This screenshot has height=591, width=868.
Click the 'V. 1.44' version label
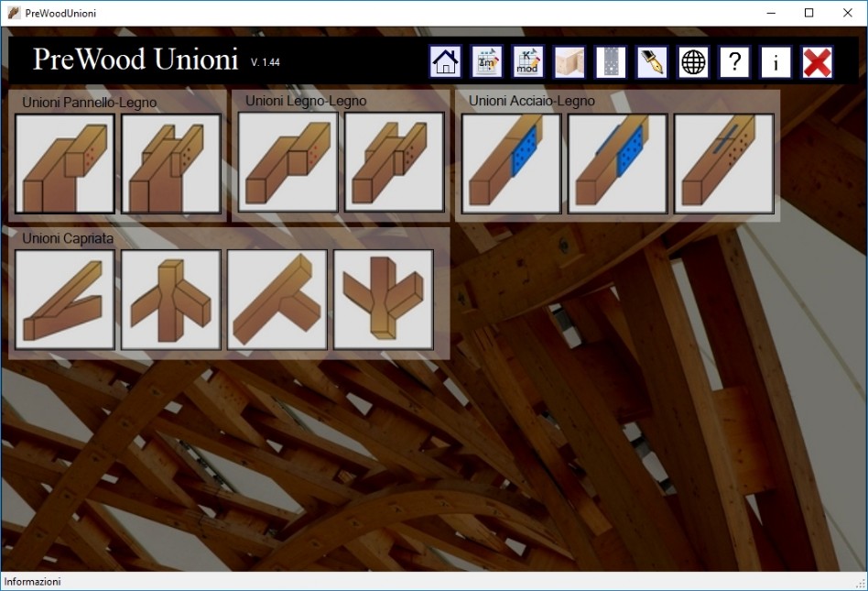coord(266,62)
